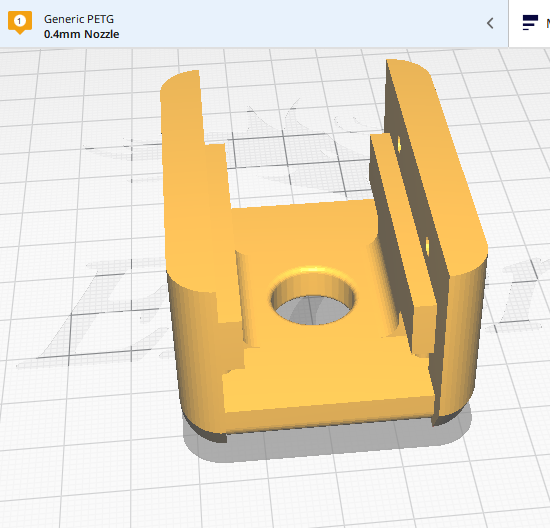This screenshot has width=550, height=528.
Task: Open the Generic PETG material selector
Action: tap(254, 24)
